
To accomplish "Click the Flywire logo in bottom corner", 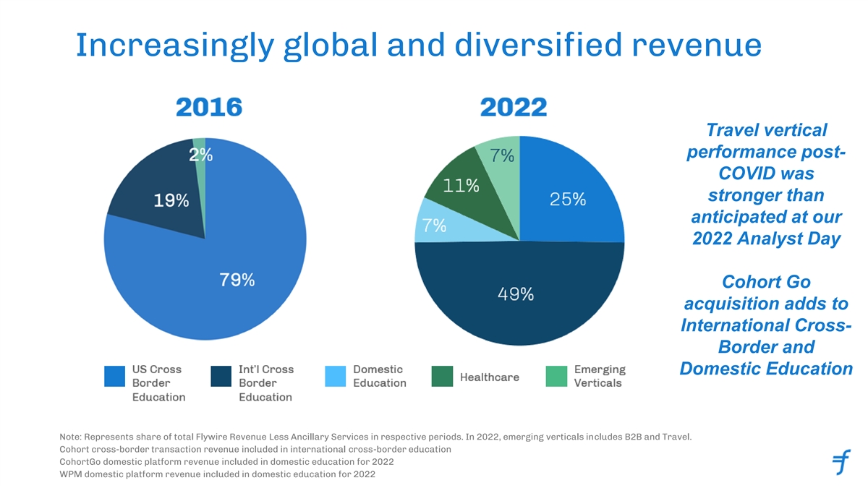I will pos(841,462).
